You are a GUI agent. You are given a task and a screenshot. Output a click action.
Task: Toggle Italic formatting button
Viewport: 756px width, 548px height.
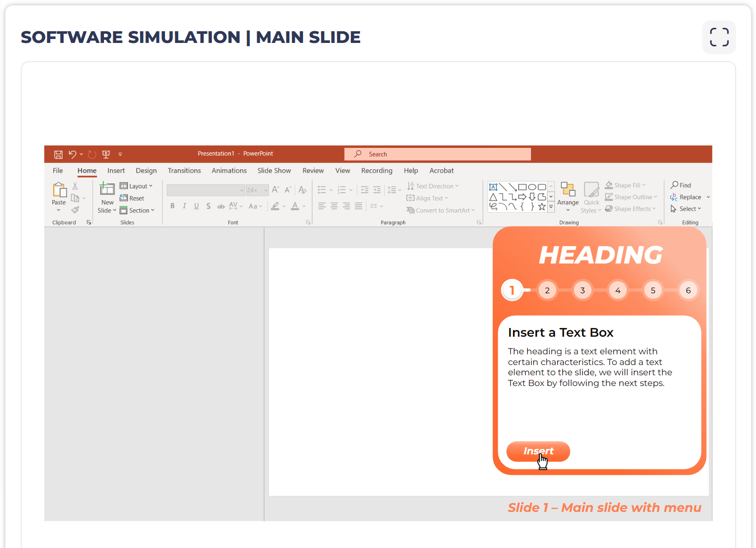[184, 206]
